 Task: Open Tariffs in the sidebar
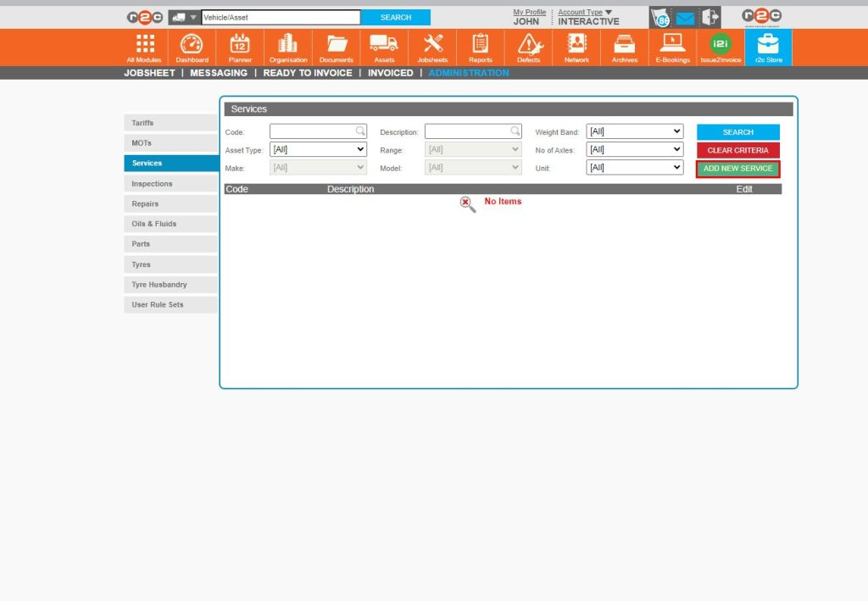(171, 123)
